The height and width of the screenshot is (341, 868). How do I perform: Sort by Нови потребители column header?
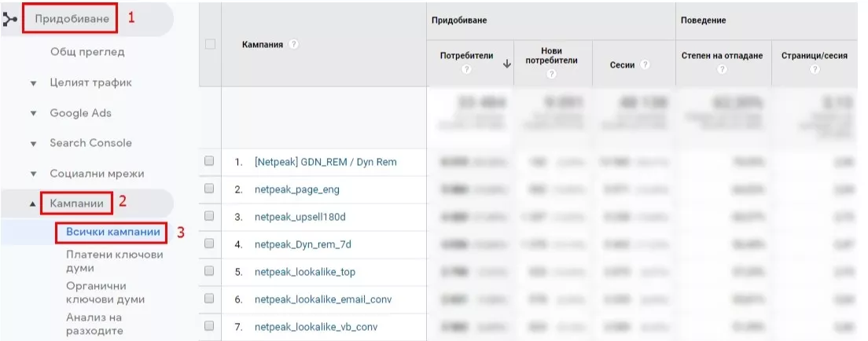click(551, 55)
